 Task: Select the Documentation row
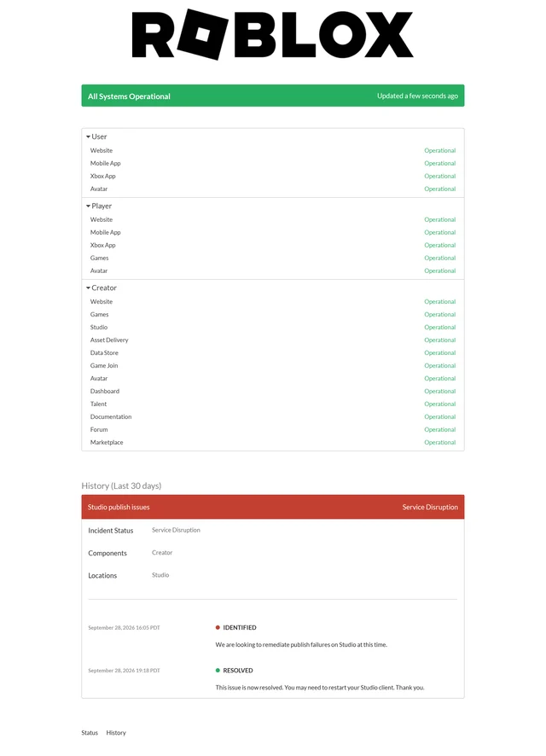pos(273,416)
